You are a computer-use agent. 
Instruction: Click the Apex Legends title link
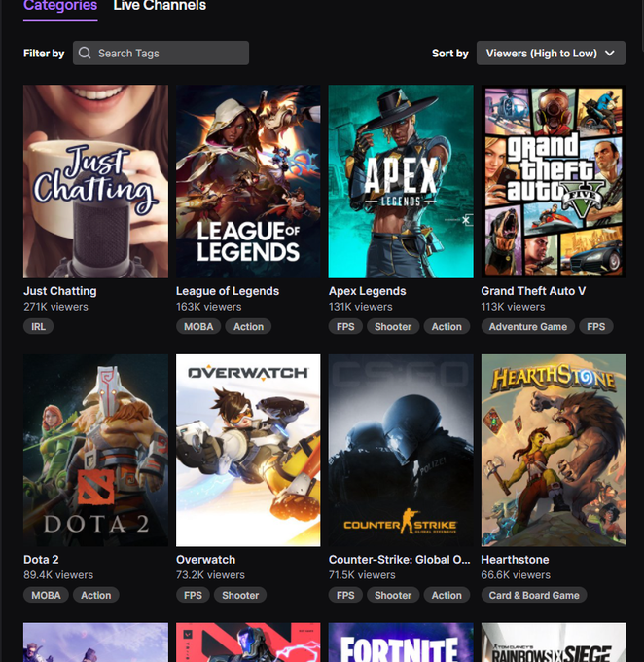(367, 291)
